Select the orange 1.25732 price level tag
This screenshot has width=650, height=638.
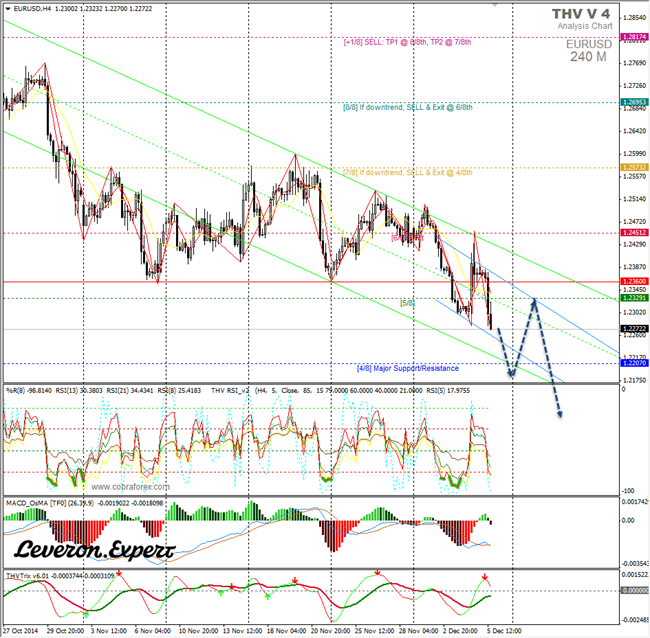click(x=634, y=167)
